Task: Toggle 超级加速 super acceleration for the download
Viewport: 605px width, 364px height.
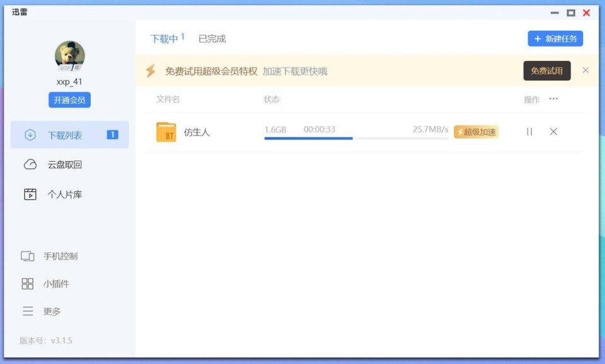Action: click(476, 132)
